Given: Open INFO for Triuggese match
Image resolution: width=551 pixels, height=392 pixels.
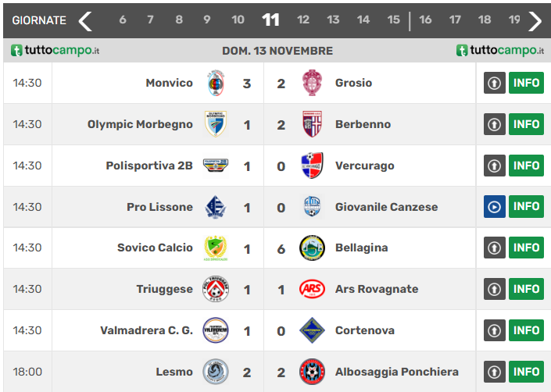Looking at the screenshot, I should 526,289.
